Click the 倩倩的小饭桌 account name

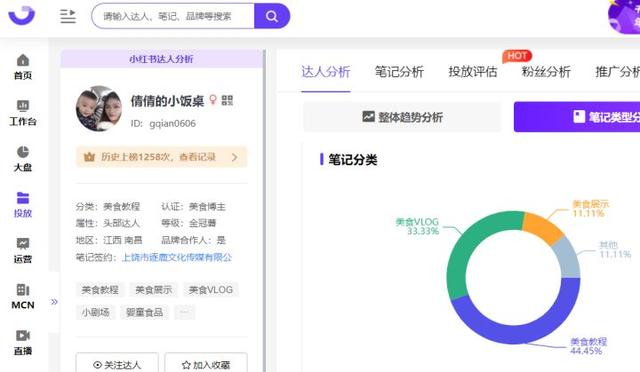coord(167,100)
